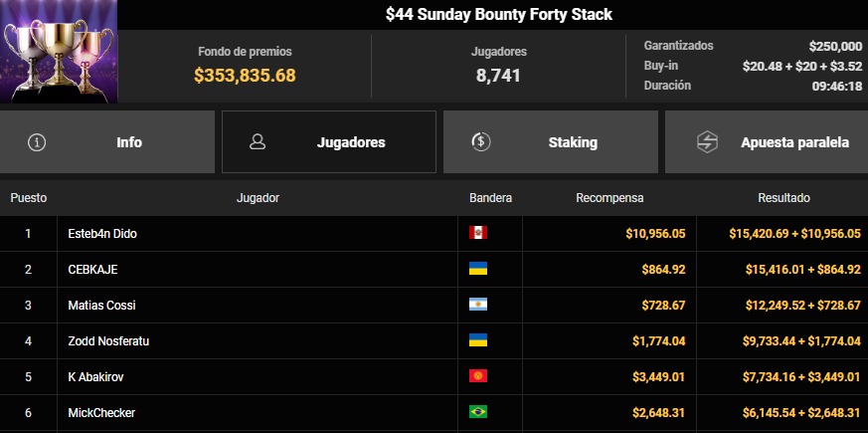Click the Jugadores person icon
This screenshot has width=868, height=433.
258,142
